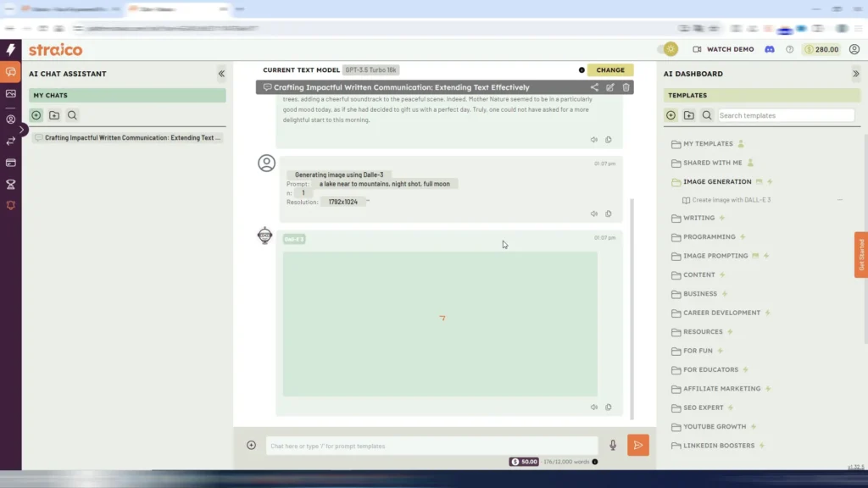
Task: Click the share icon on the chat title bar
Action: click(594, 87)
